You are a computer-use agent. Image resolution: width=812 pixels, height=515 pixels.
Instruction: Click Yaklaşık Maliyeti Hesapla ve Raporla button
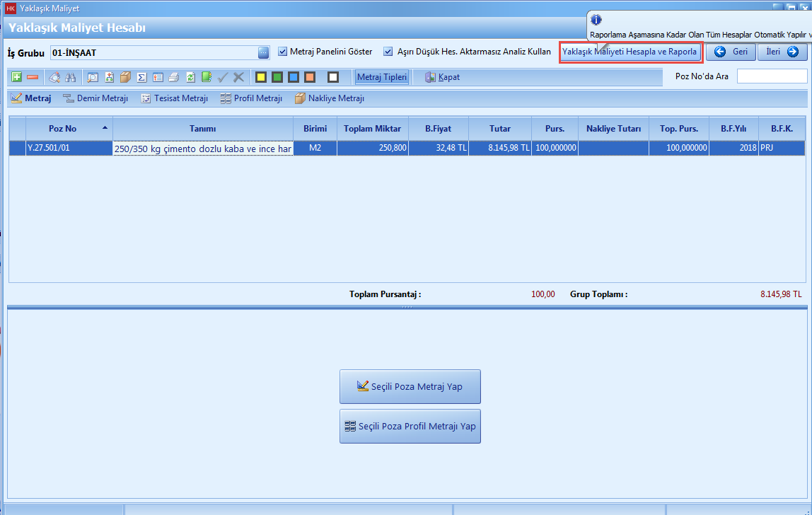coord(630,52)
